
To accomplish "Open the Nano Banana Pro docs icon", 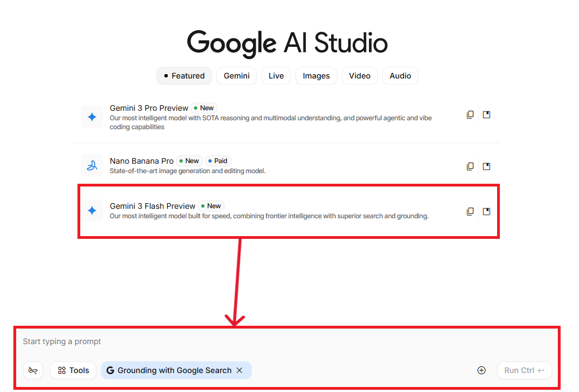I will tap(486, 166).
